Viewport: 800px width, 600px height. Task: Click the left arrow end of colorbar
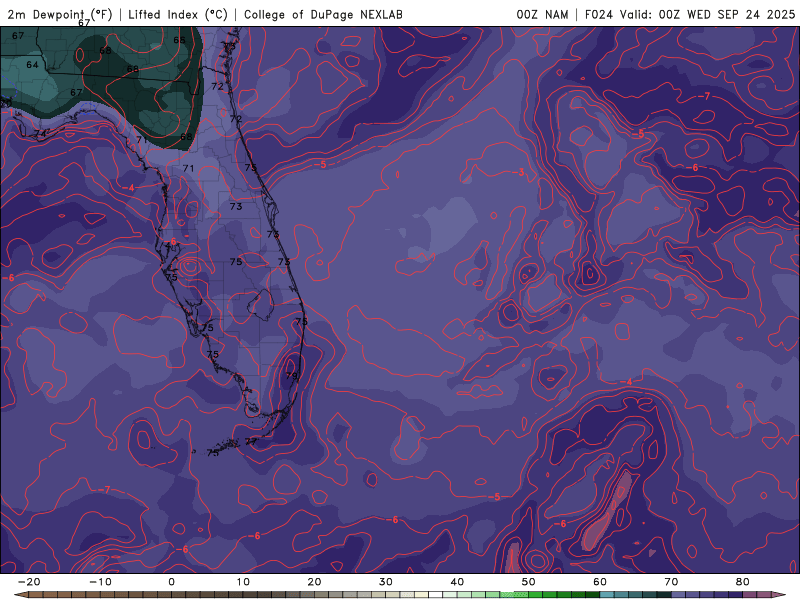click(19, 595)
